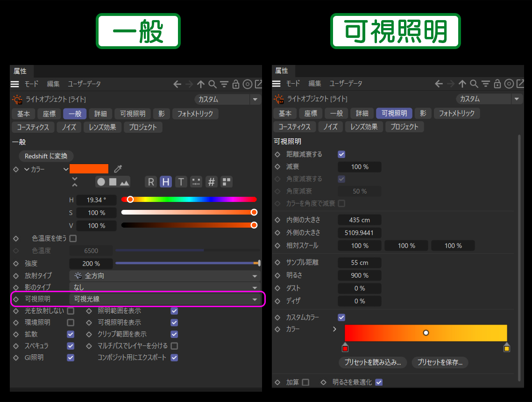The width and height of the screenshot is (532, 402).
Task: Open the 放射タイプ dropdown showing 全方向
Action: [165, 276]
